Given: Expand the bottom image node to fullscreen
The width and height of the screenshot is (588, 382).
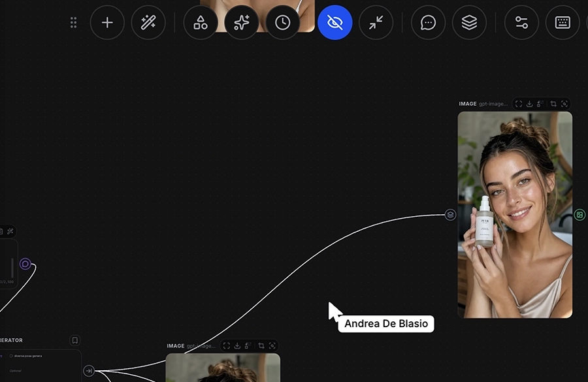Looking at the screenshot, I should pos(227,345).
